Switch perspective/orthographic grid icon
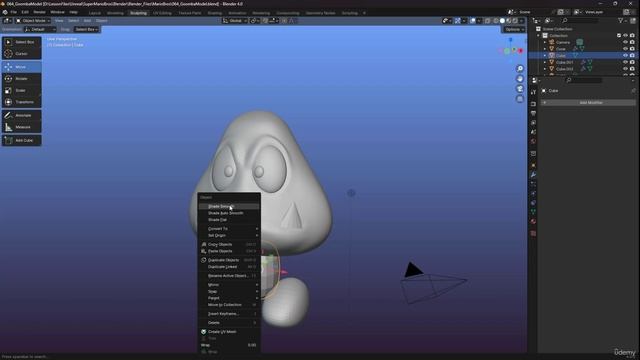 pos(520,99)
